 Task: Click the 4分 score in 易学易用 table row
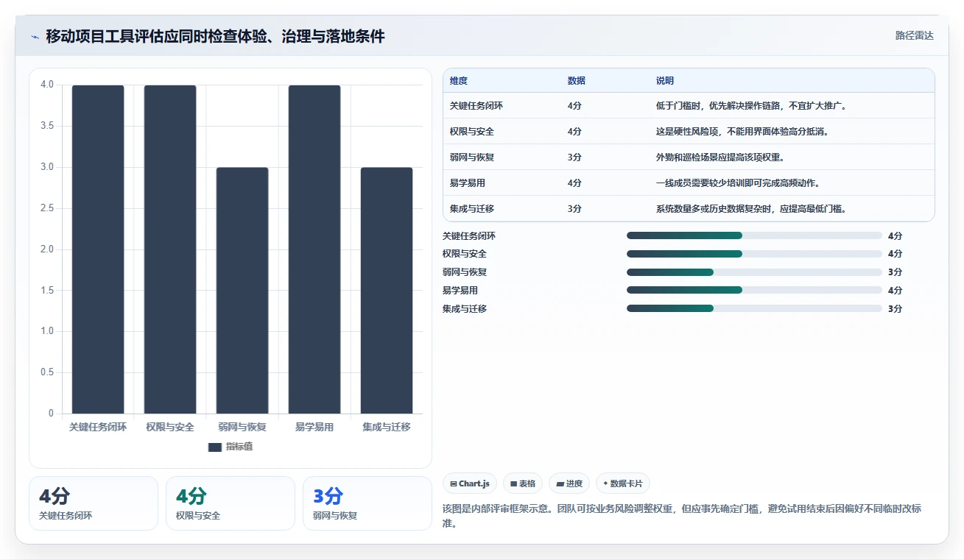pos(574,183)
